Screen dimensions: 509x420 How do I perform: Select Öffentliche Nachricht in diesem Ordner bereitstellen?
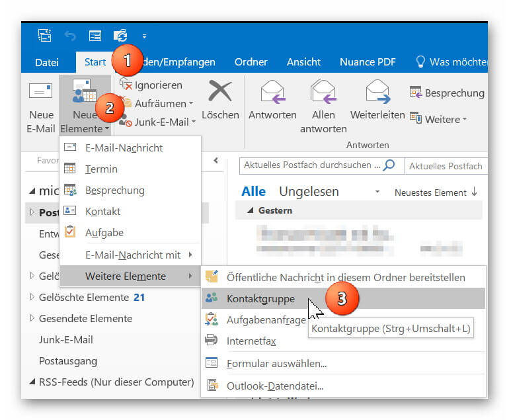click(344, 277)
